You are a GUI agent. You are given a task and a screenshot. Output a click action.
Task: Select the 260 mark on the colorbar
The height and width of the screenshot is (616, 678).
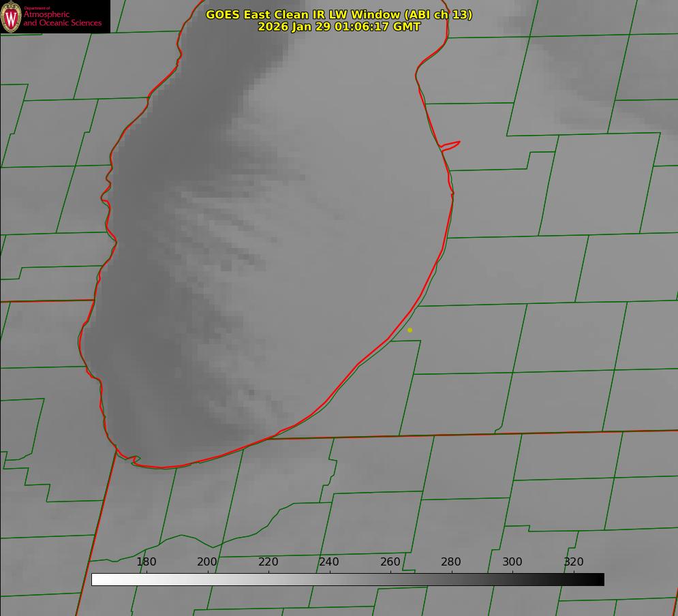tap(390, 562)
